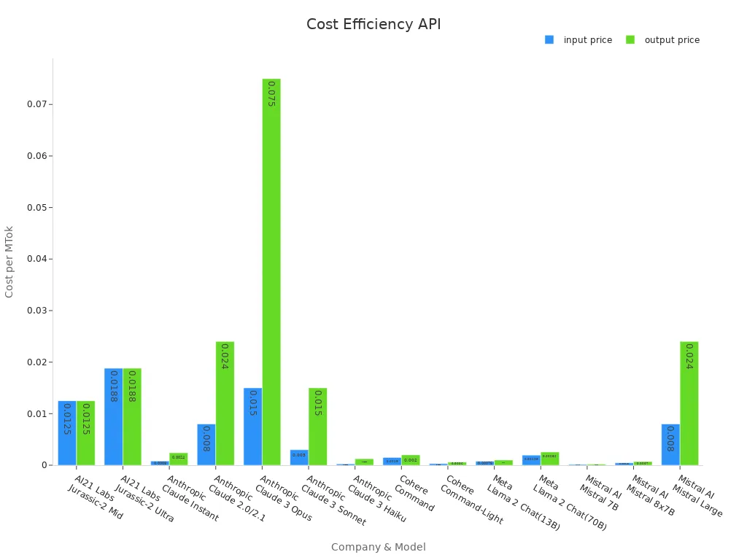The width and height of the screenshot is (747, 560).
Task: Click the 0.07 y-axis tick label
Action: (36, 104)
